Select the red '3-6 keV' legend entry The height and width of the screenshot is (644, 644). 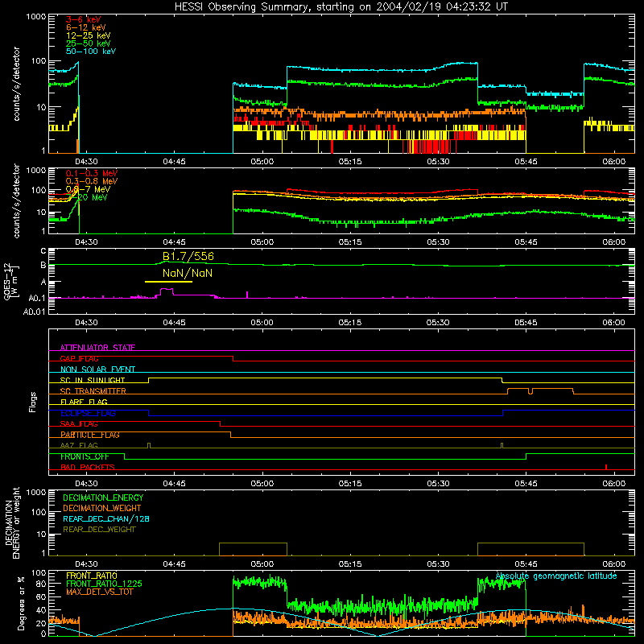83,19
